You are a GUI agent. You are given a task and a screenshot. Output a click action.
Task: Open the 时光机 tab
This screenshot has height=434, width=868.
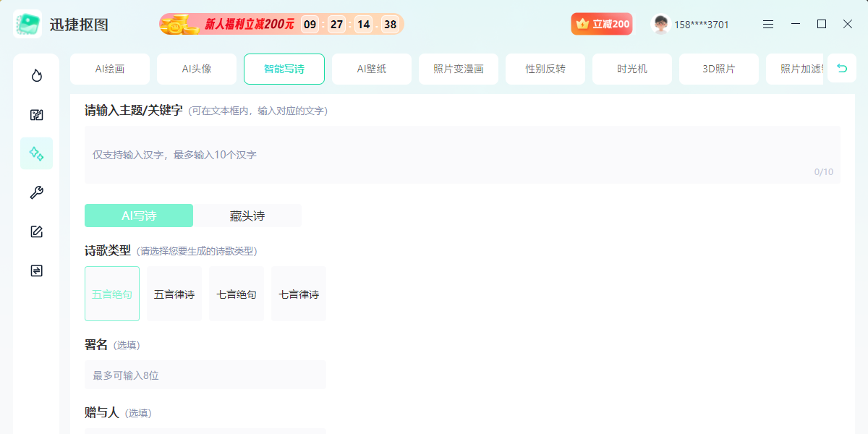[632, 69]
